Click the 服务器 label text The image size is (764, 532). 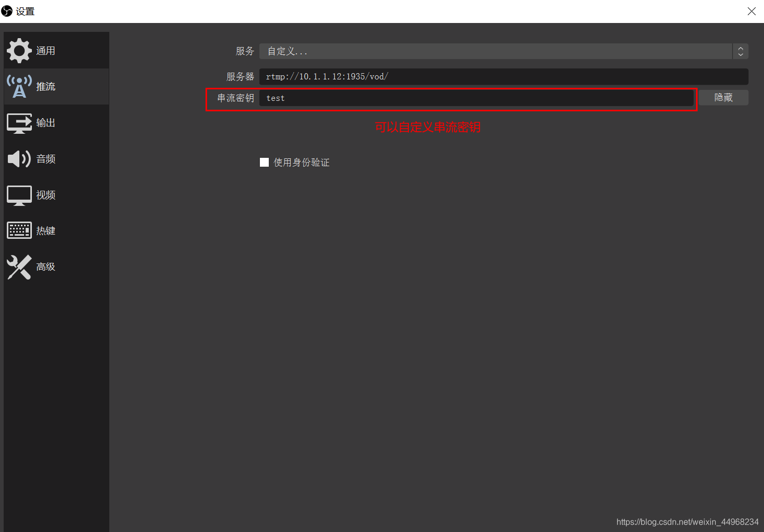240,77
